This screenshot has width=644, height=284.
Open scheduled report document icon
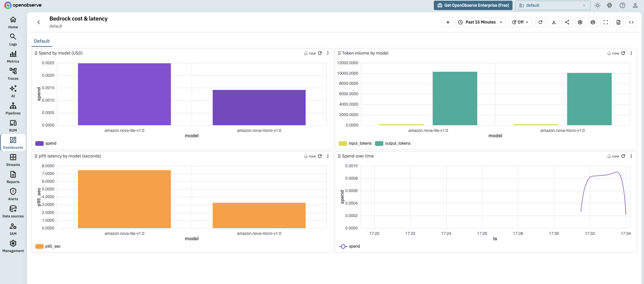click(618, 22)
